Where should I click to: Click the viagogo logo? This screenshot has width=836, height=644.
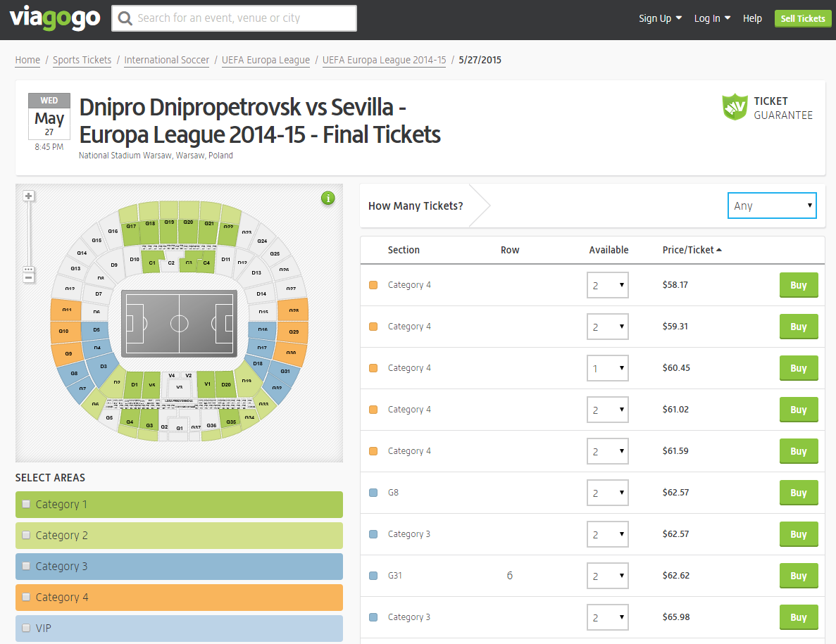55,18
